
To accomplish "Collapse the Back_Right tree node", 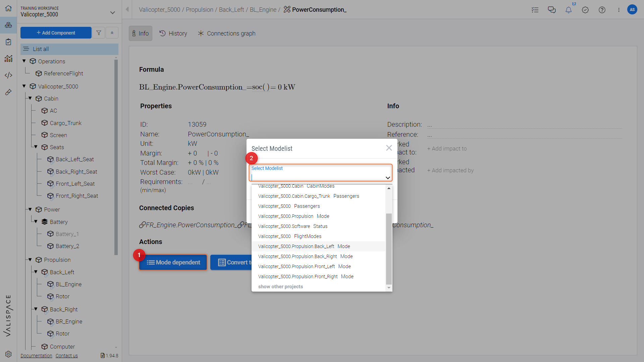I will tap(36, 309).
